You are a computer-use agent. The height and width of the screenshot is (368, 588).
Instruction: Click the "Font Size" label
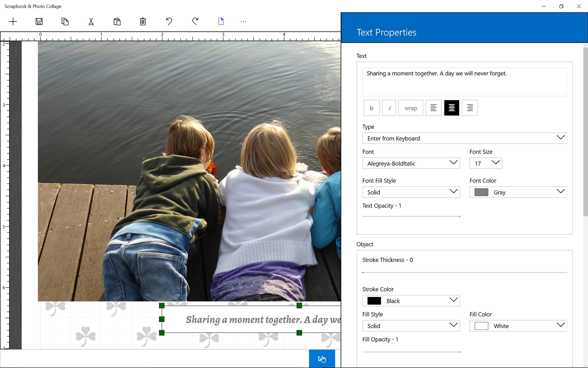481,152
